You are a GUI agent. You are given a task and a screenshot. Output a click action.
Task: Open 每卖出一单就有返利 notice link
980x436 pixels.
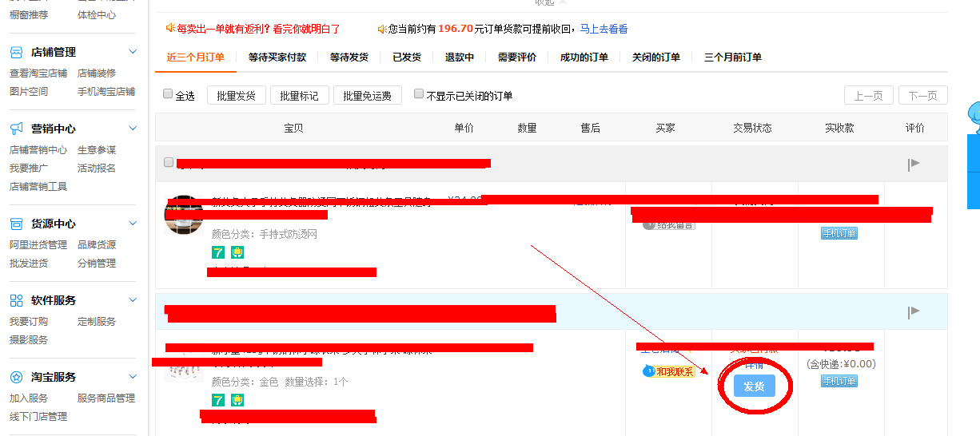[x=259, y=29]
